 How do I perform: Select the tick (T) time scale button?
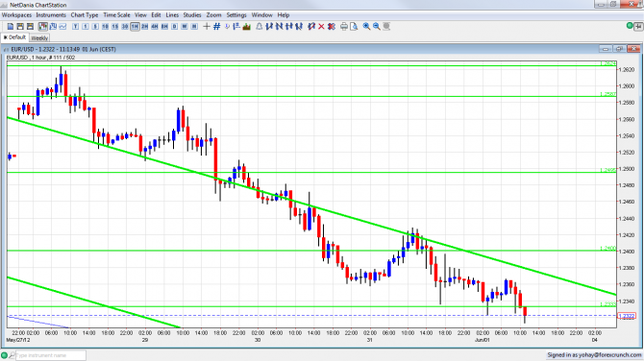pos(75,27)
